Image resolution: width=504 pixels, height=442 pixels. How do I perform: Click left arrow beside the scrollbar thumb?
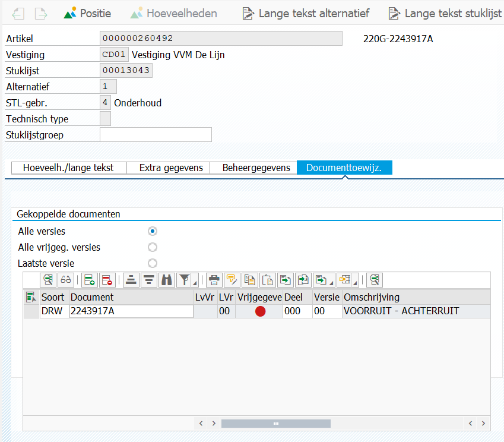pos(201,424)
